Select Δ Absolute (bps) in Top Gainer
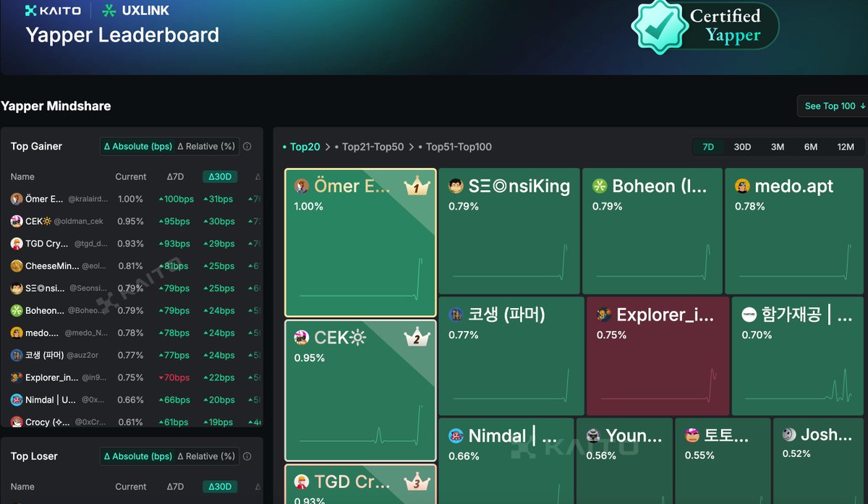The image size is (868, 504). pyautogui.click(x=138, y=146)
